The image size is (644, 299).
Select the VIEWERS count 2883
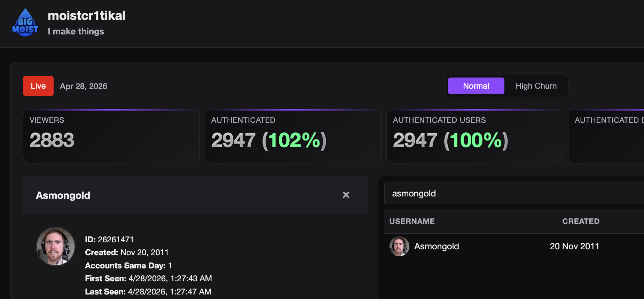click(x=52, y=140)
